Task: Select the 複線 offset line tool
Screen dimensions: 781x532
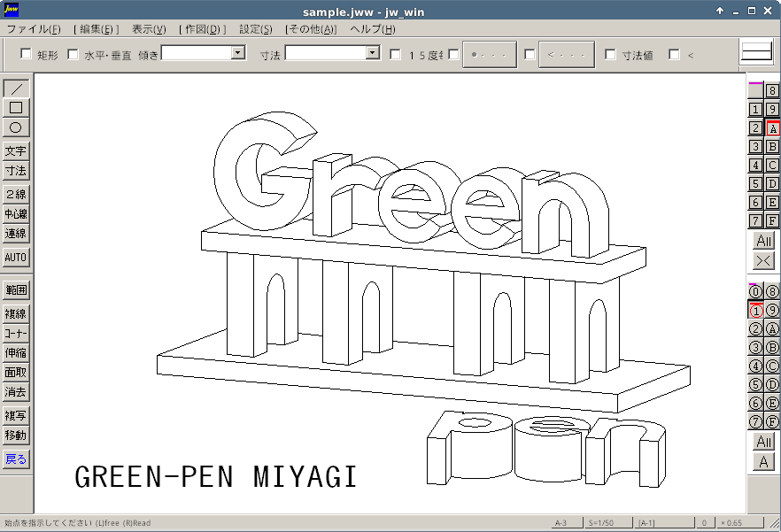Action: (x=16, y=314)
